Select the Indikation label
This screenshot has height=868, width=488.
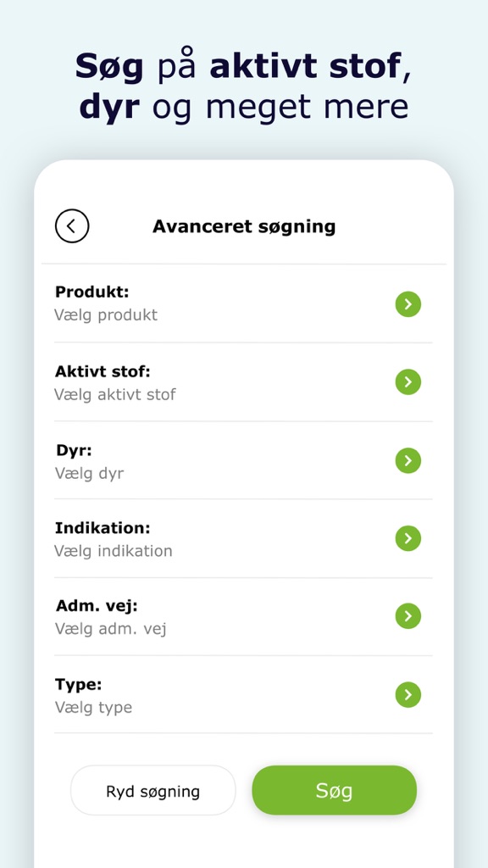click(103, 527)
